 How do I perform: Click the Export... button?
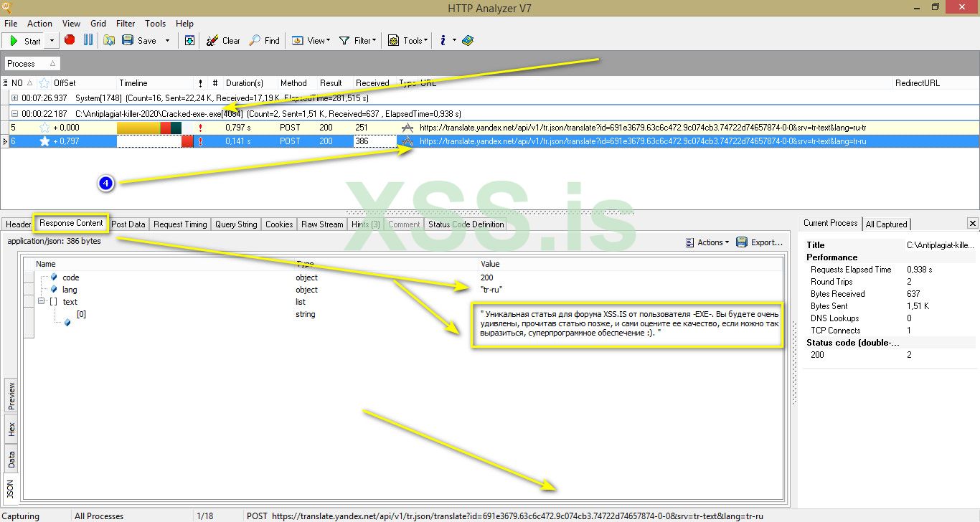coord(760,242)
